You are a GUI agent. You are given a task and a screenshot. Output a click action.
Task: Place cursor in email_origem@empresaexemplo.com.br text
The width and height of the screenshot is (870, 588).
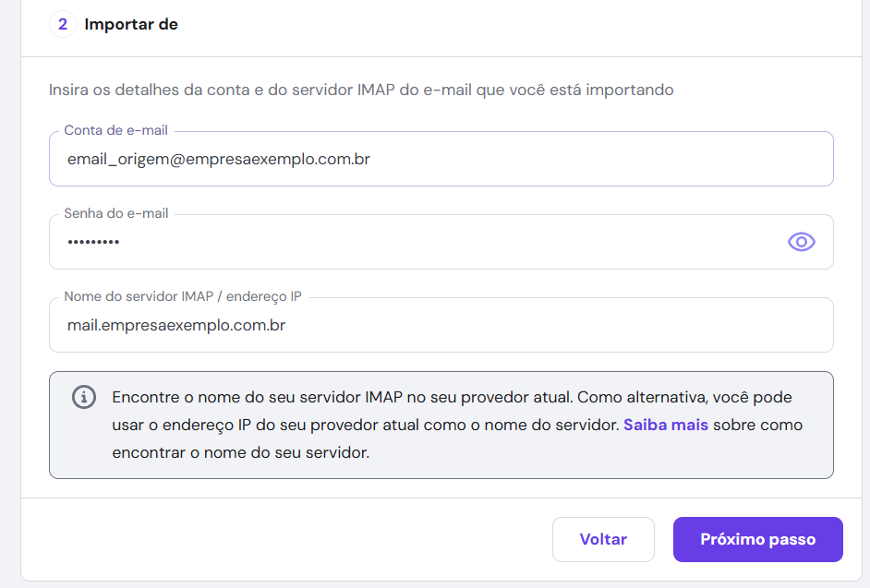tap(219, 159)
